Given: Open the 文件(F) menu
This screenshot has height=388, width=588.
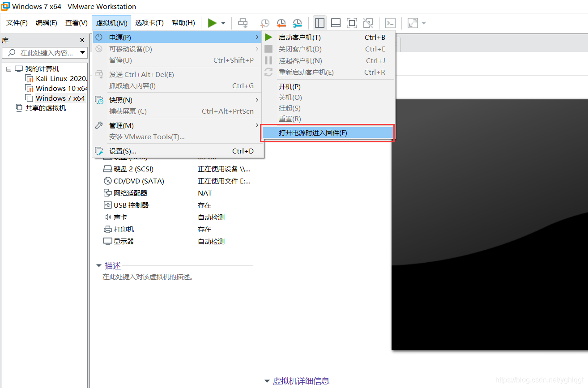Looking at the screenshot, I should pyautogui.click(x=17, y=23).
